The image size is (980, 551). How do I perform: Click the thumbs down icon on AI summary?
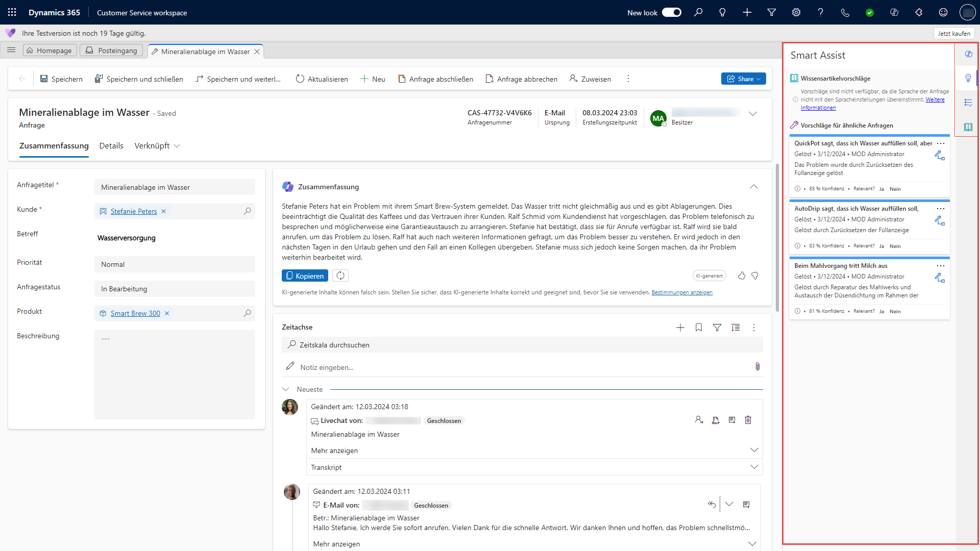click(x=756, y=276)
